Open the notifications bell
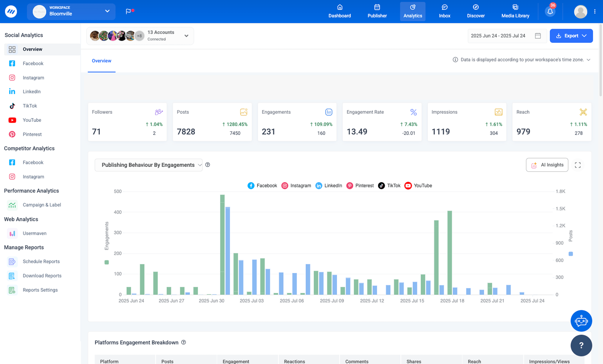 [550, 11]
